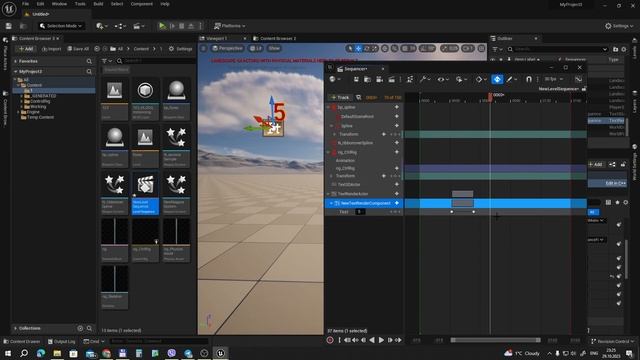Open the cinematics toolbar dropdown
The image size is (640, 360).
click(139, 26)
